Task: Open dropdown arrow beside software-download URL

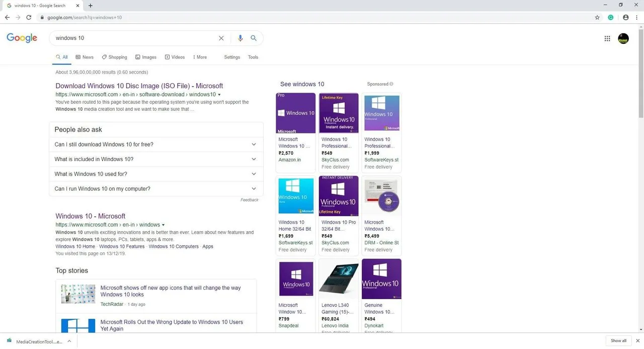Action: pyautogui.click(x=219, y=95)
